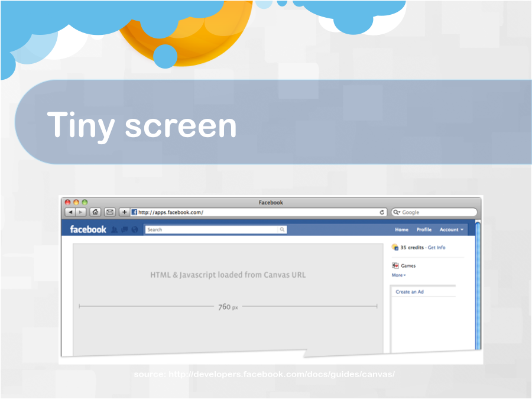This screenshot has height=399, width=532.
Task: Click the Get Info credits link
Action: coord(436,248)
